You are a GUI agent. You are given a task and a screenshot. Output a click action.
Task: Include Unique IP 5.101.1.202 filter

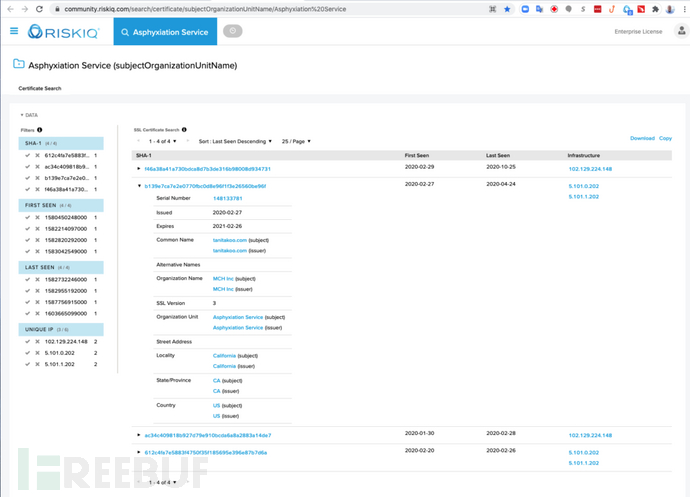click(28, 364)
